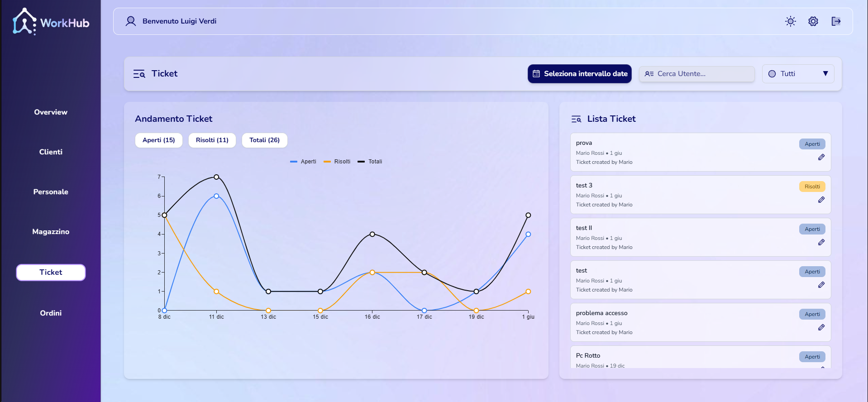Screen dimensions: 868x402
Task: Filter chart by Risolti (11)
Action: click(x=212, y=140)
